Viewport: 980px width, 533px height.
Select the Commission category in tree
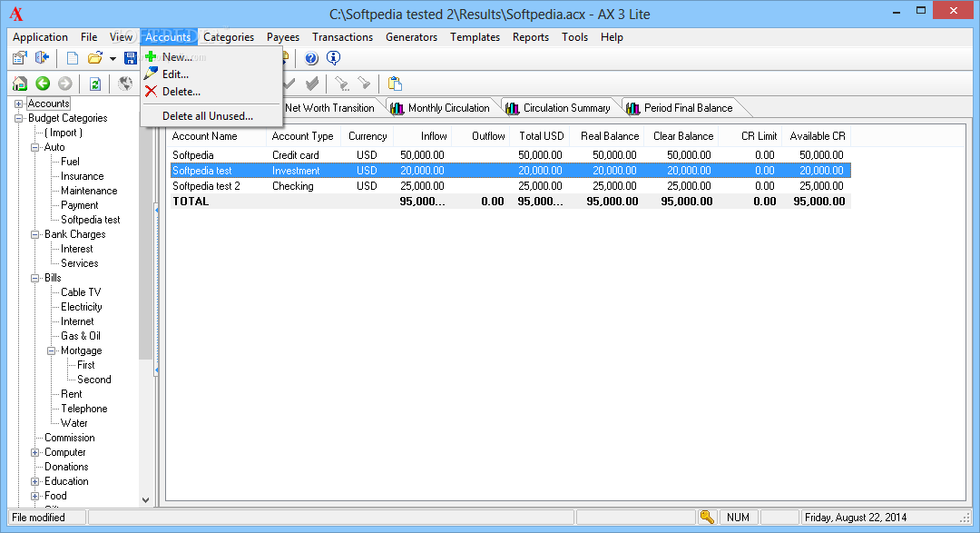[x=69, y=438]
